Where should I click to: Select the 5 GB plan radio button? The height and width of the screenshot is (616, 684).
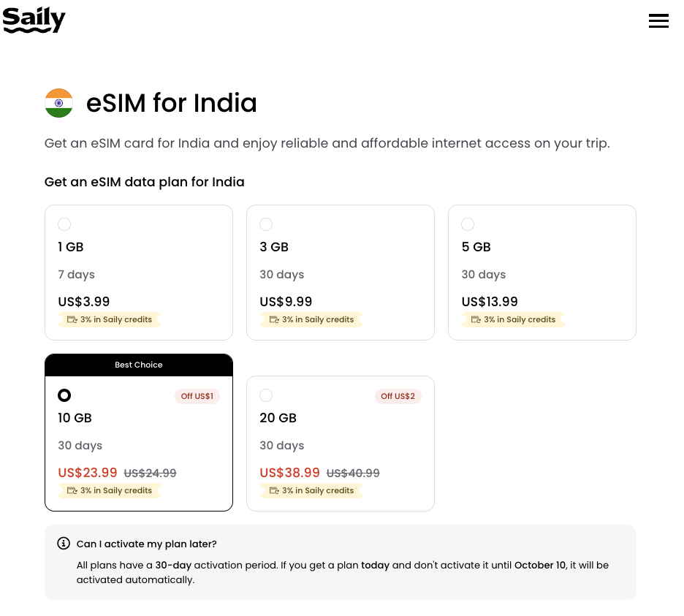468,224
